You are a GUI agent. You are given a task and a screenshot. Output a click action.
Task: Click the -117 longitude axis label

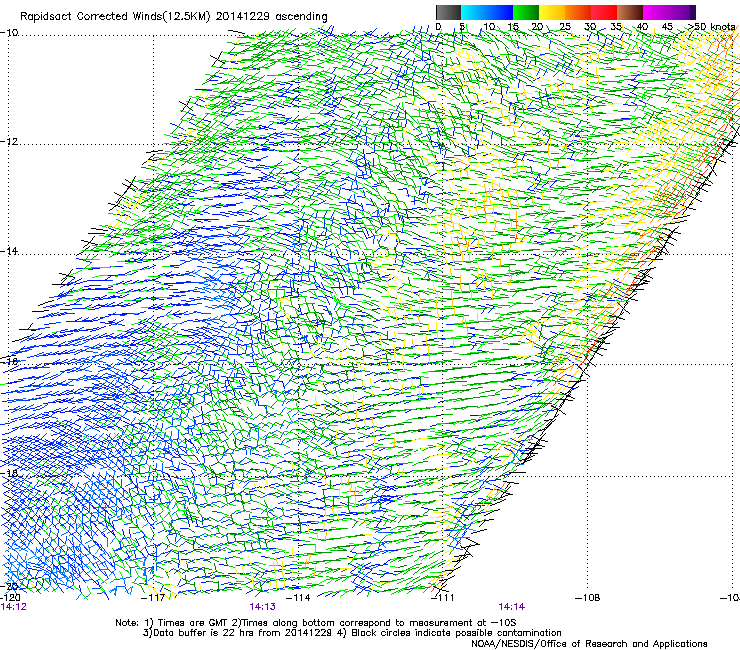point(153,598)
